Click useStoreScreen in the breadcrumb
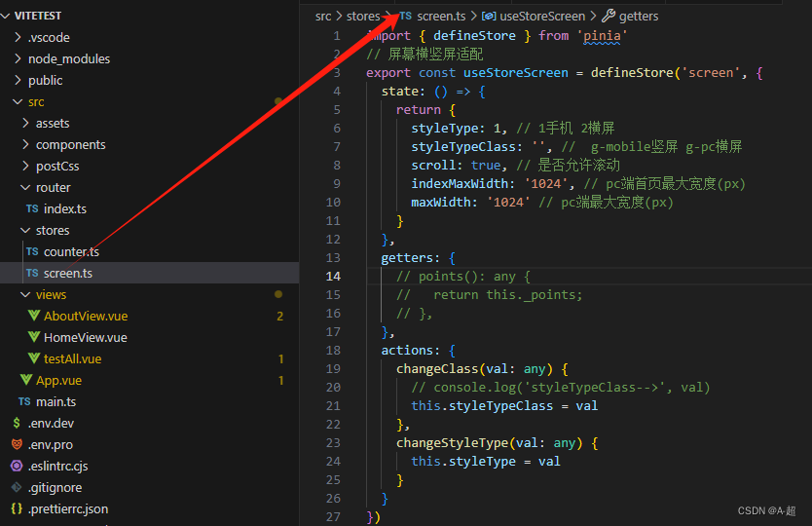This screenshot has width=812, height=526. (542, 16)
